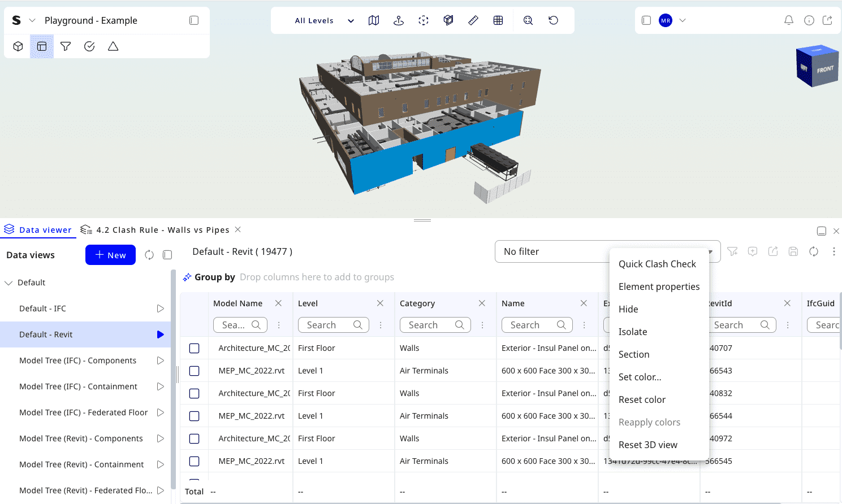
Task: Switch to 4.2 Clash Rule - Walls vs Pipes tab
Action: 162,230
